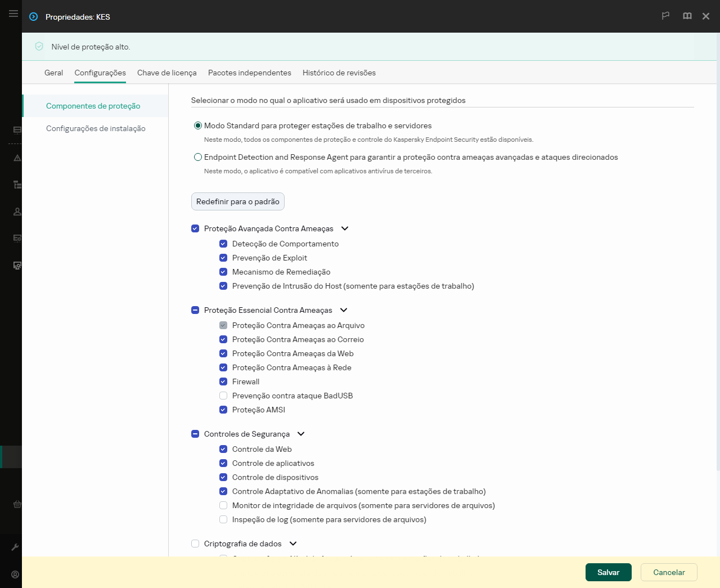The image size is (720, 588).
Task: Disable the Firewall checkbox
Action: (223, 381)
